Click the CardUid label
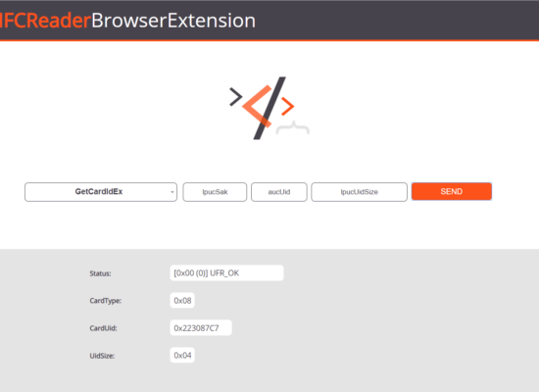This screenshot has width=539, height=392. click(103, 328)
